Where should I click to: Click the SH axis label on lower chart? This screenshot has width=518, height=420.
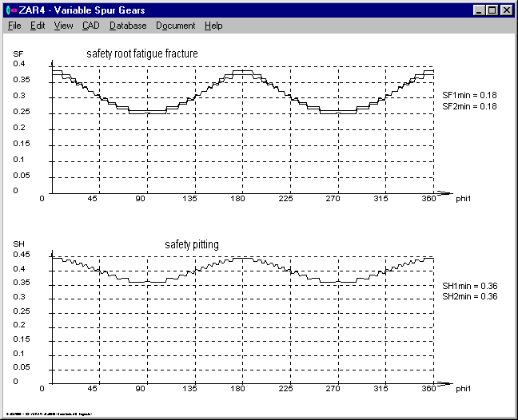coord(18,244)
